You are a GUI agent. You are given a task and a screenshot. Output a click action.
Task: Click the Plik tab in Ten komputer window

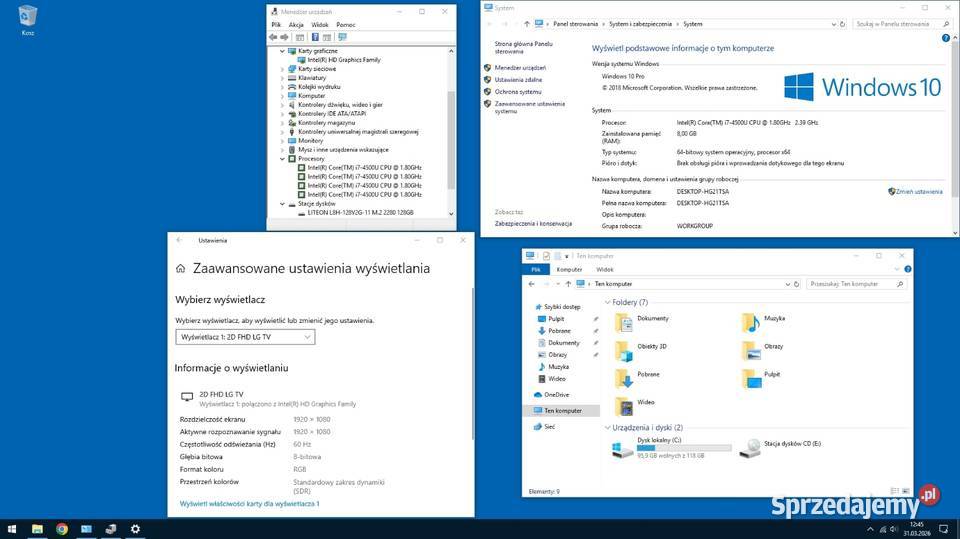(x=536, y=270)
